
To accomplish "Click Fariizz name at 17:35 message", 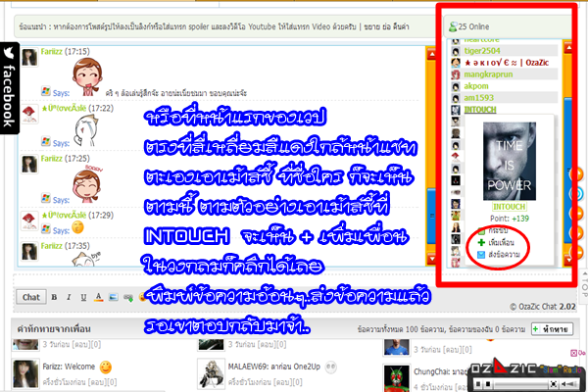I will (x=52, y=246).
